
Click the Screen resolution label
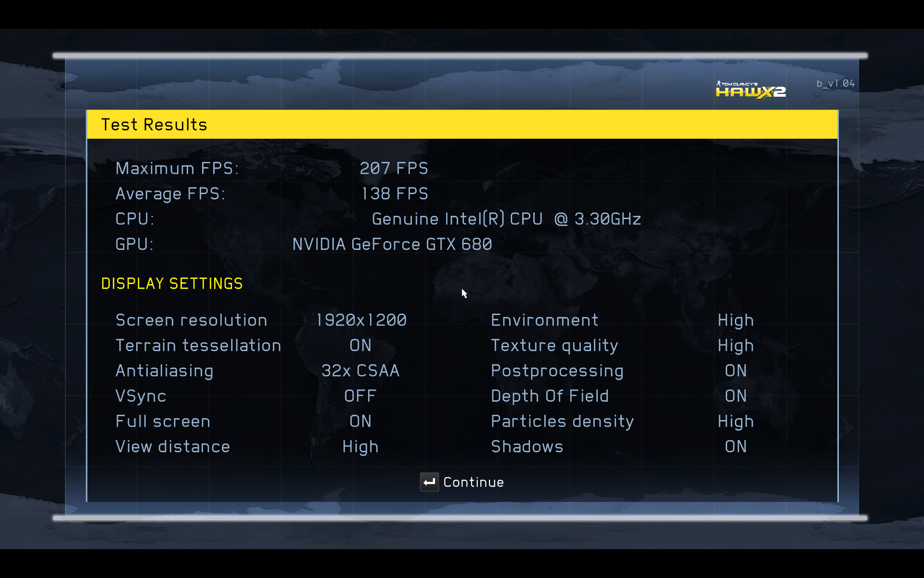tap(191, 320)
